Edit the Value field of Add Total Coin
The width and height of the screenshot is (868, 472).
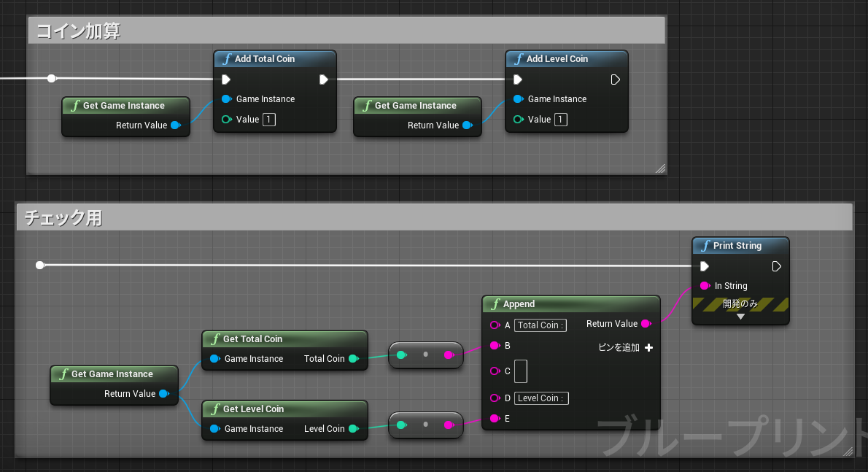point(269,120)
